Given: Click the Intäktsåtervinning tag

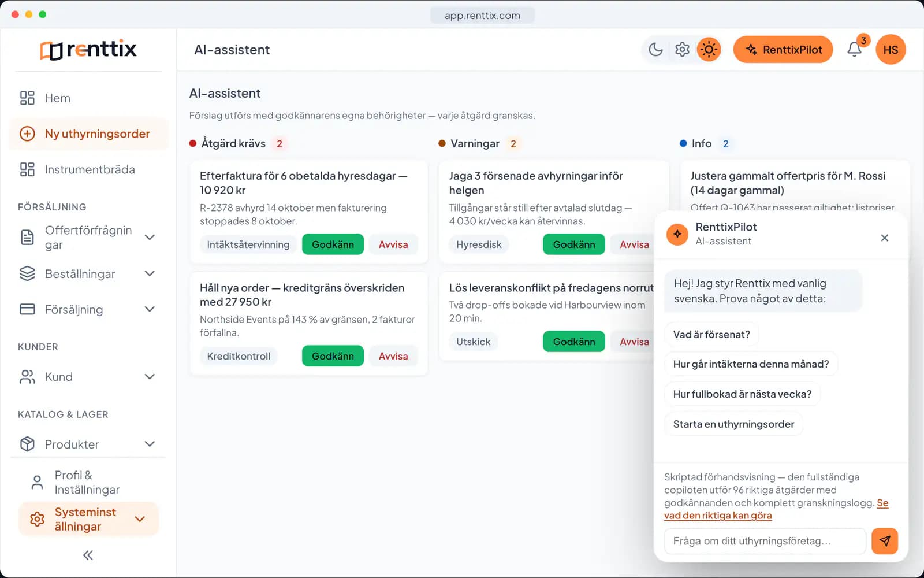Looking at the screenshot, I should coord(248,244).
